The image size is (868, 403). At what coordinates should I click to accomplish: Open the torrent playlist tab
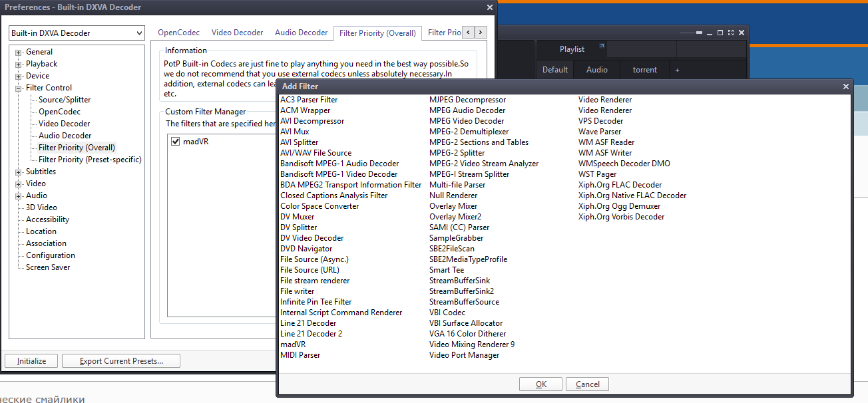point(644,70)
